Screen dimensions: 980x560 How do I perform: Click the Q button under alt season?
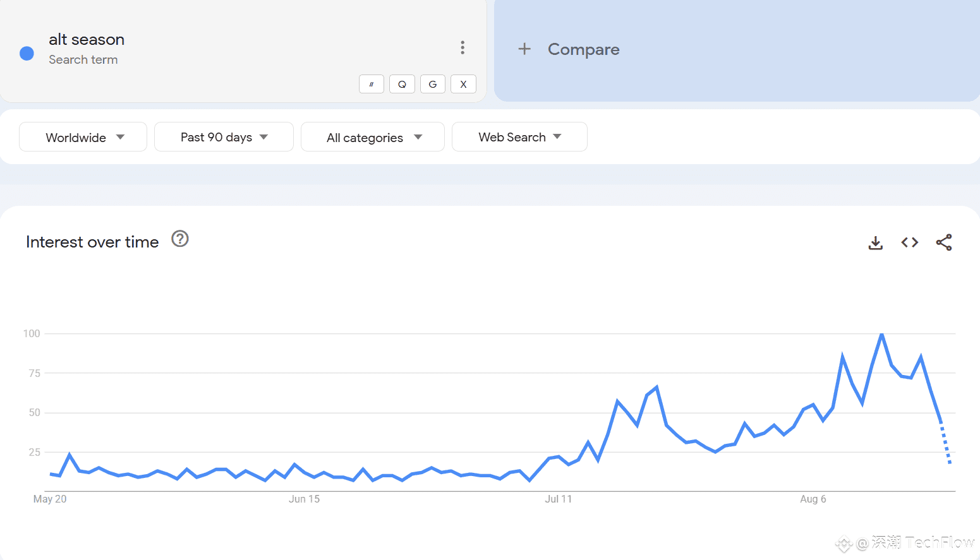click(402, 84)
